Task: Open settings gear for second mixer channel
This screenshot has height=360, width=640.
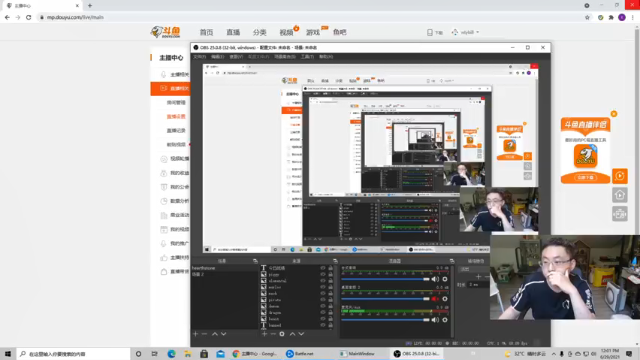Action: click(445, 299)
